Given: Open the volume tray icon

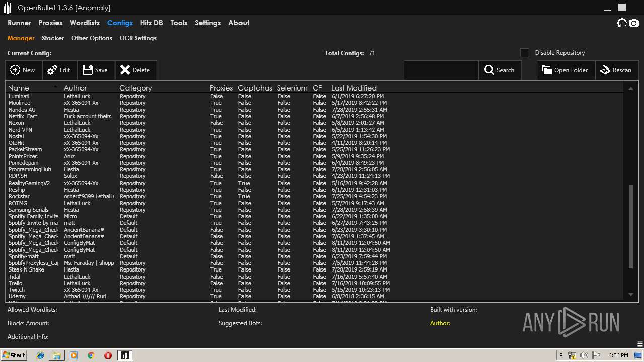Looking at the screenshot, I should 584,355.
